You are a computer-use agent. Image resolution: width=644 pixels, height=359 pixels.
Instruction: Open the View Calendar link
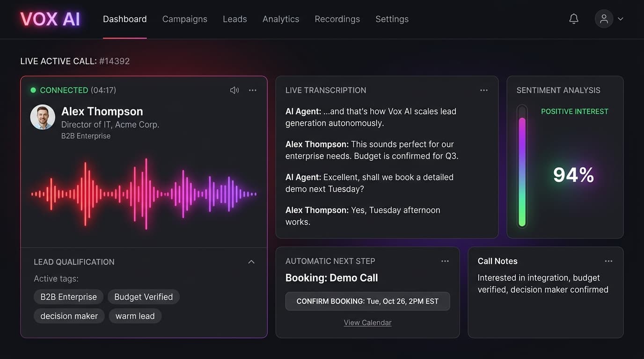(x=368, y=323)
